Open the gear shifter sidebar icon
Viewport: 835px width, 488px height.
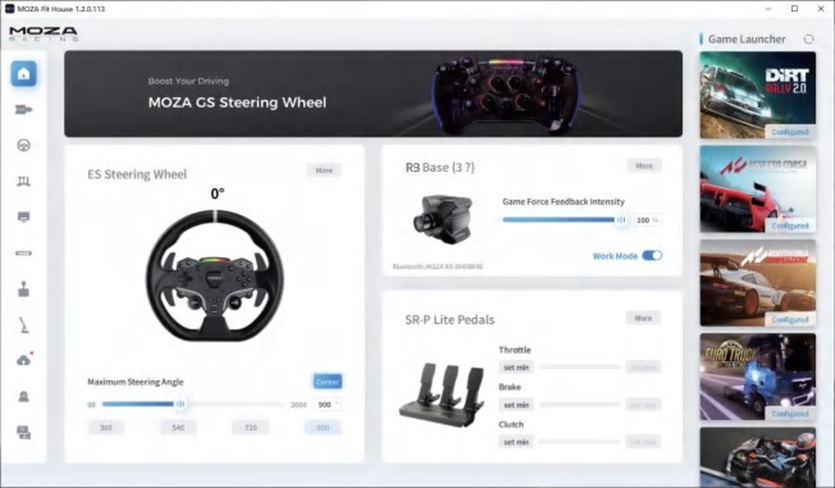pos(24,289)
